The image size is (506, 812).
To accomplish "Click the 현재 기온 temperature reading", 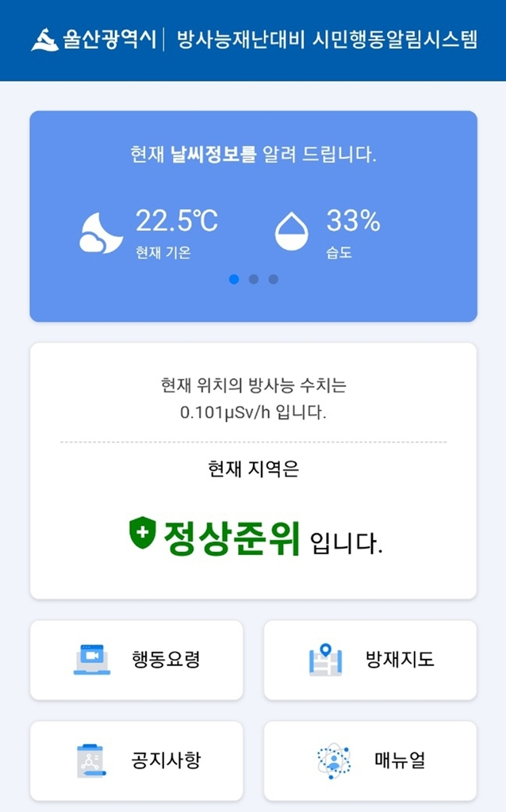I will pyautogui.click(x=163, y=254).
